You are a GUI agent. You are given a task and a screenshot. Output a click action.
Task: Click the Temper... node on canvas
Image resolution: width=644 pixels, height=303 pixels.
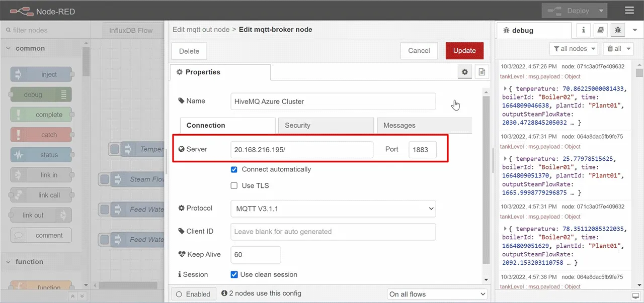136,149
